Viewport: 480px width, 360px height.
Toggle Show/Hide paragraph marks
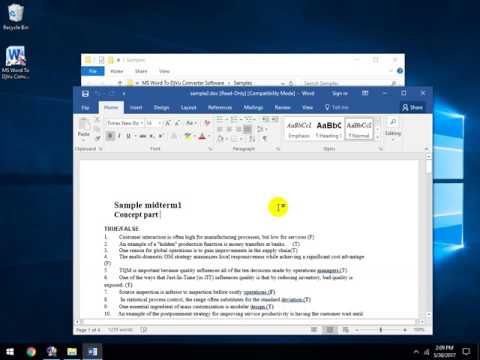(265, 138)
